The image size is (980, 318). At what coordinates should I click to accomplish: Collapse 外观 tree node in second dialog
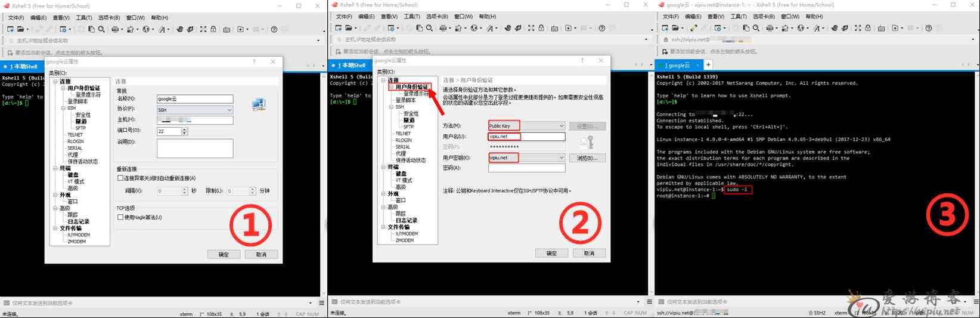(383, 193)
